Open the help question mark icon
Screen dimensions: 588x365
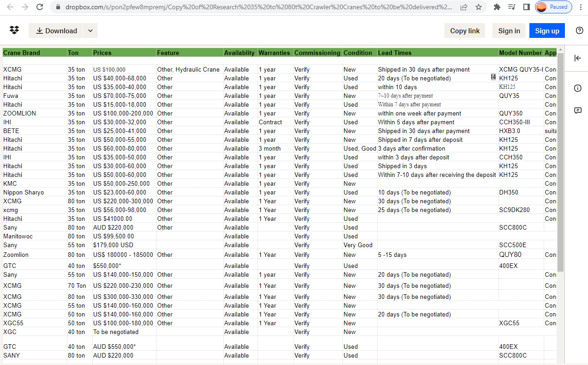tap(580, 30)
